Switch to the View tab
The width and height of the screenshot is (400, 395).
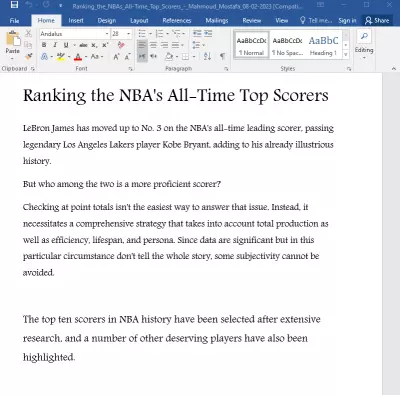pyautogui.click(x=282, y=21)
